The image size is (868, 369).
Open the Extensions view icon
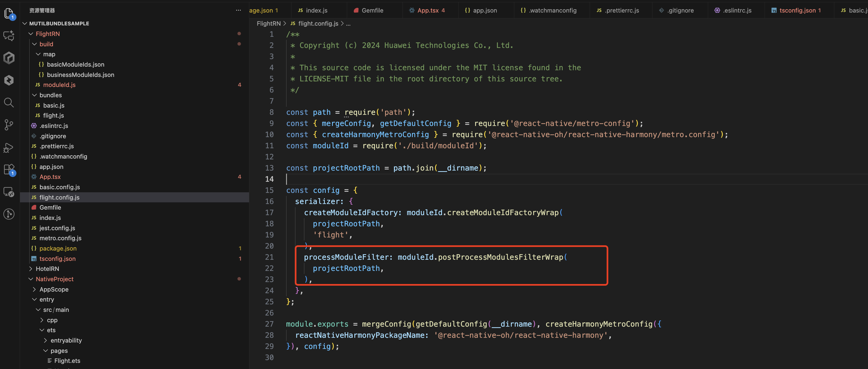[x=9, y=169]
